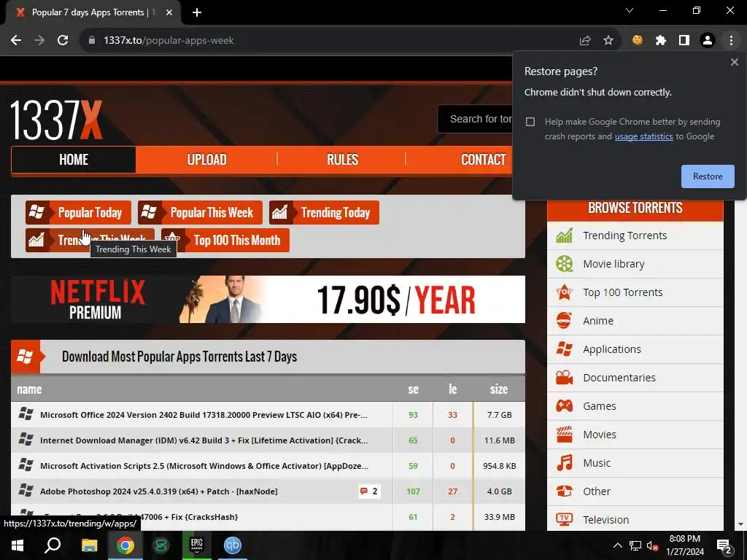Click the Movies clapperboard icon
The width and height of the screenshot is (747, 560).
564,435
